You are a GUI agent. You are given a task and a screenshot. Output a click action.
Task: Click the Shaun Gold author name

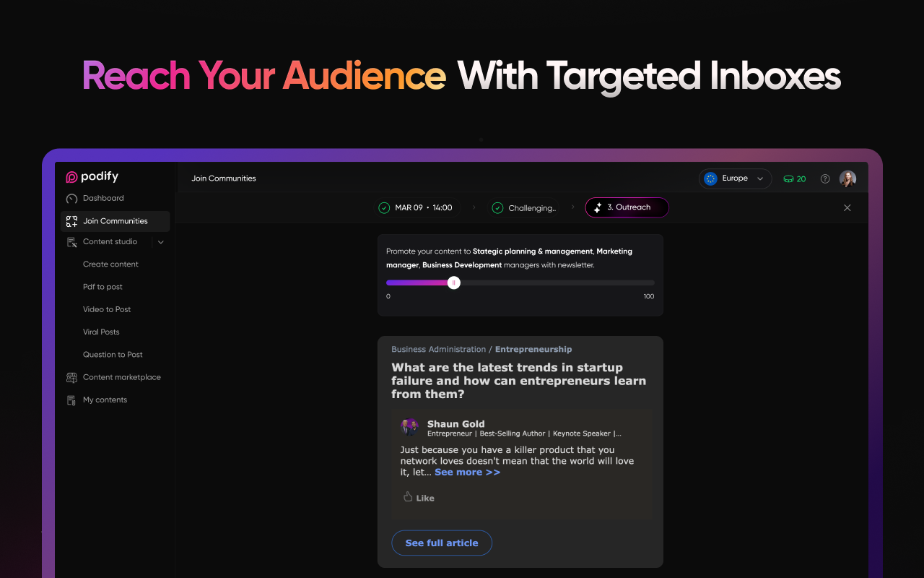(x=456, y=424)
